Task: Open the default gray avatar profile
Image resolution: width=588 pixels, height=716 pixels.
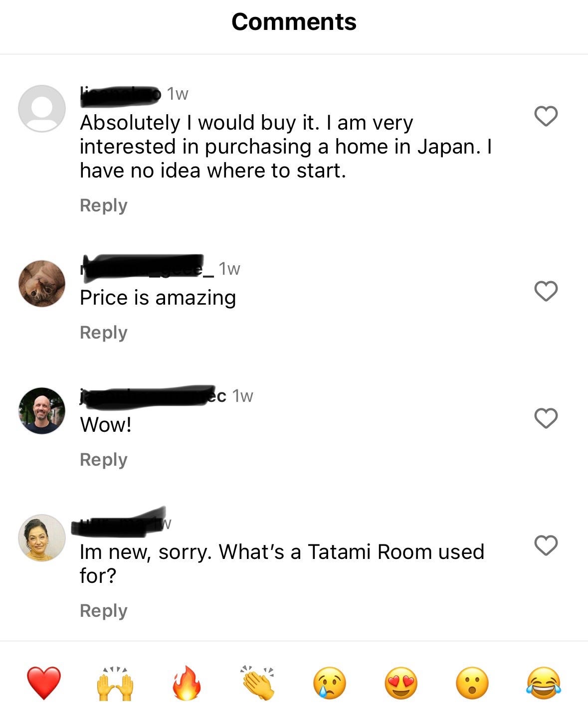Action: click(x=42, y=109)
